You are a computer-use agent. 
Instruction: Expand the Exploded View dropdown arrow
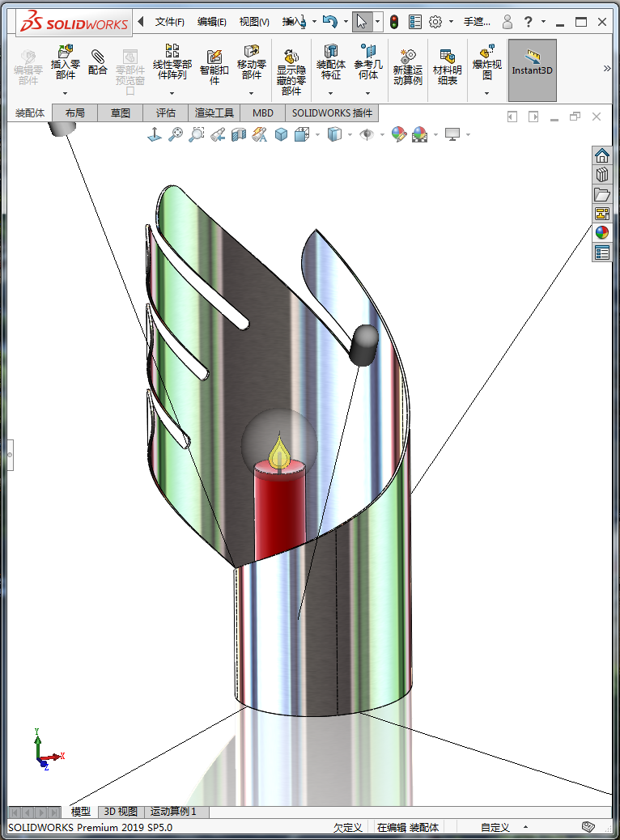click(486, 94)
